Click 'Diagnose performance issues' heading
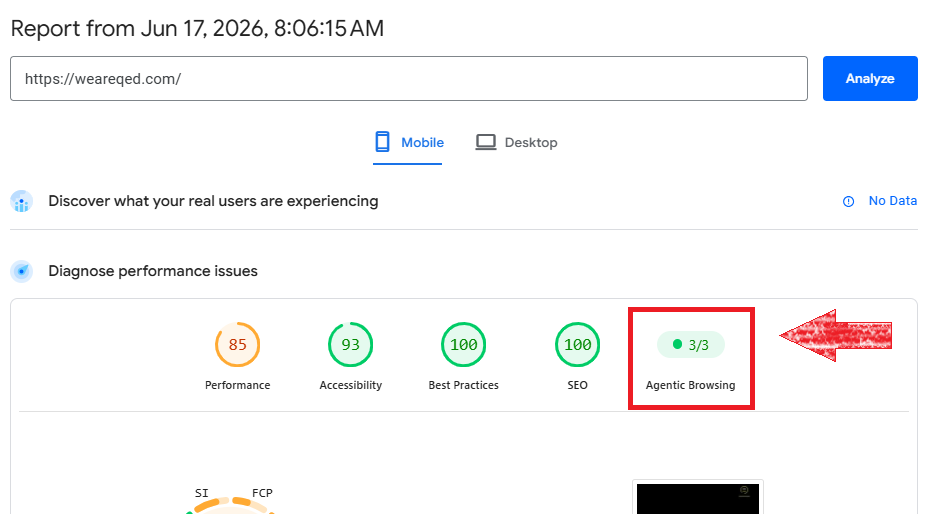946x514 pixels. [x=153, y=271]
